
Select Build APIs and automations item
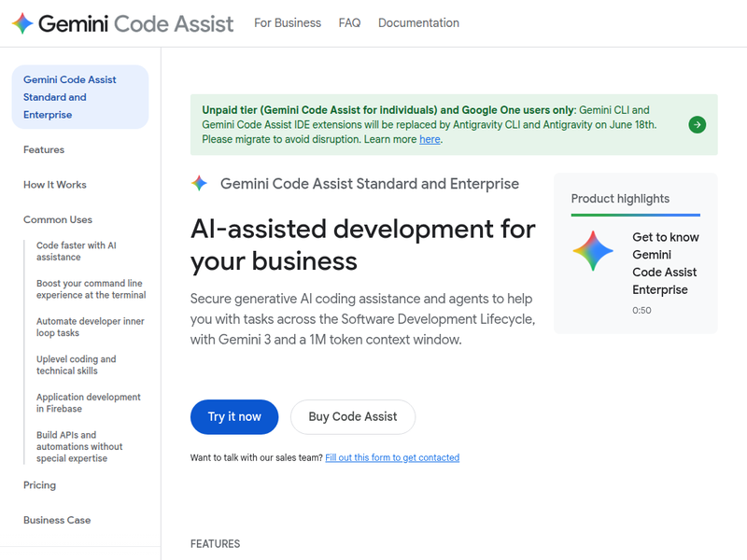pos(79,446)
